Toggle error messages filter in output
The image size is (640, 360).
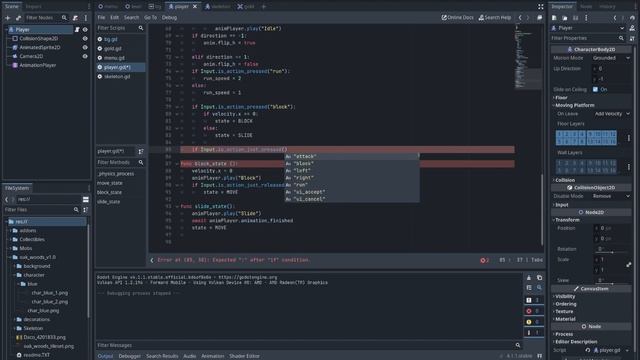click(x=533, y=311)
